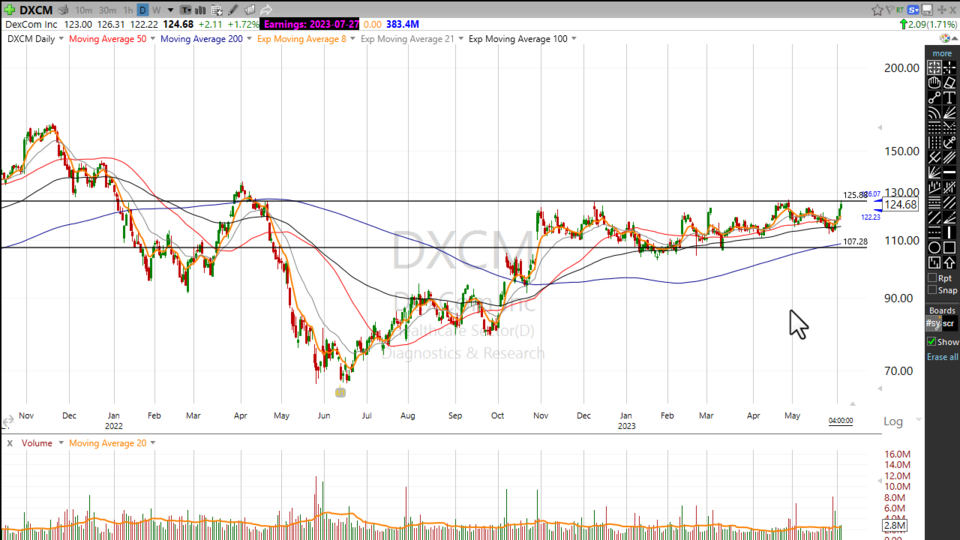Select the scr board button

coord(948,323)
